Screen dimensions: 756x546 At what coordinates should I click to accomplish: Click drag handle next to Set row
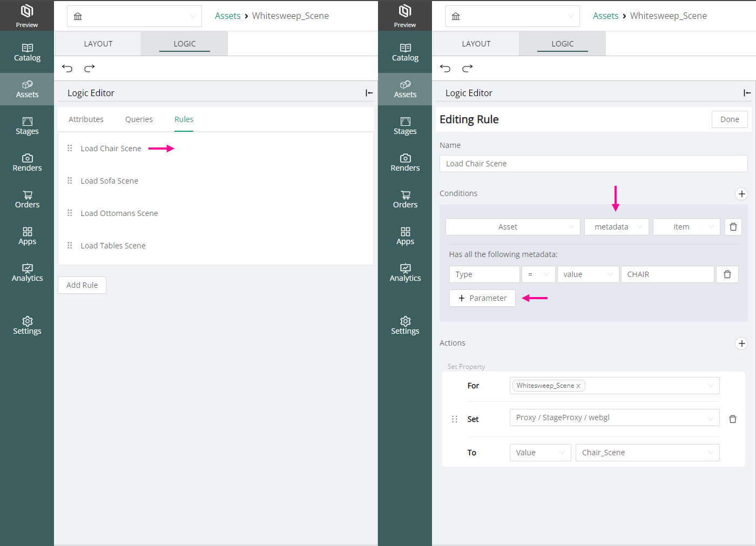(x=454, y=419)
